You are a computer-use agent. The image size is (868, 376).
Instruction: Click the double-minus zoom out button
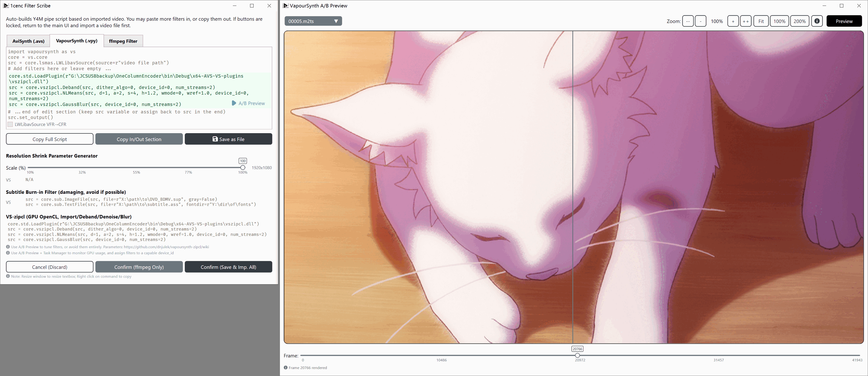point(688,21)
